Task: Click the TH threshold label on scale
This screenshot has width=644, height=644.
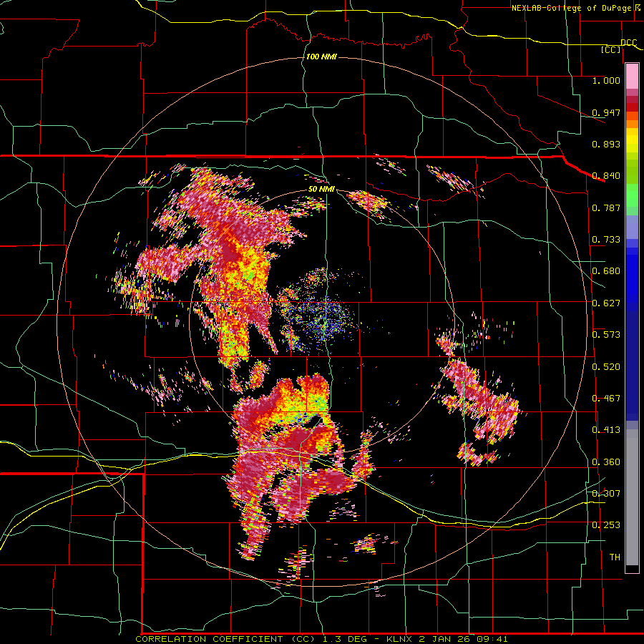Action: point(615,557)
